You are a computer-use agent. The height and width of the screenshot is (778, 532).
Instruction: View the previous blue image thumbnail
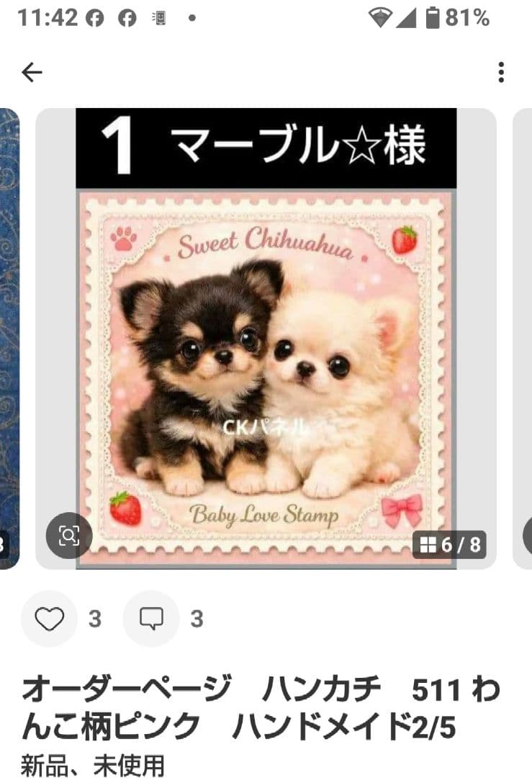point(9,339)
